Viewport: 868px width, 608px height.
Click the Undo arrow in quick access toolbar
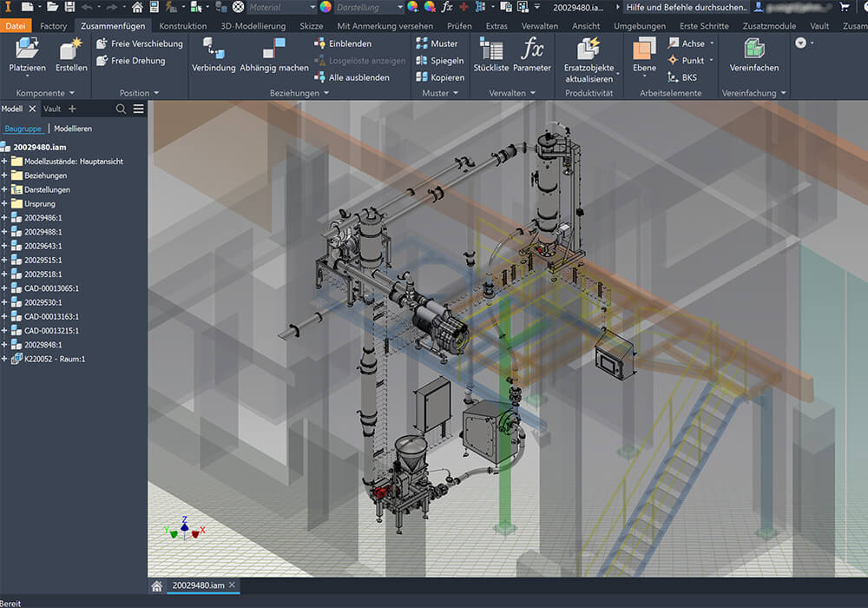pyautogui.click(x=87, y=7)
